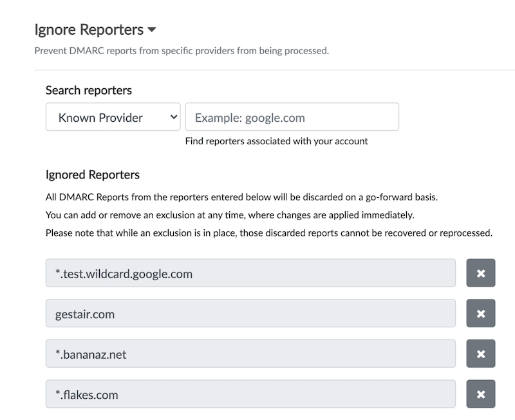
Task: Focus the Example: google.com search field
Action: click(292, 117)
